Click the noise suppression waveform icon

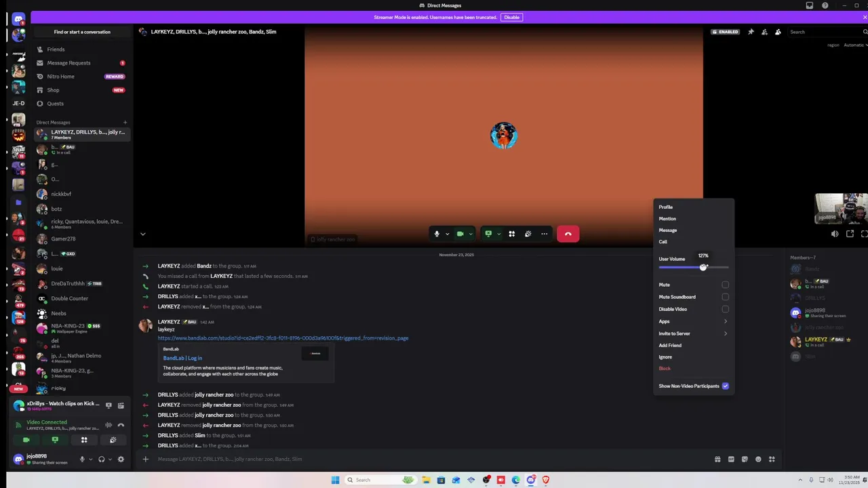[x=108, y=425]
